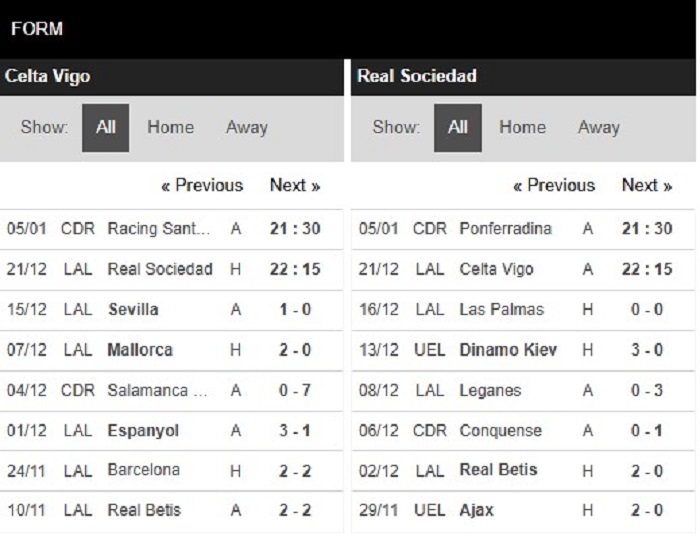Viewport: 700px width, 536px height.
Task: Open the Salamanca 0 - 7 result
Action: click(171, 391)
